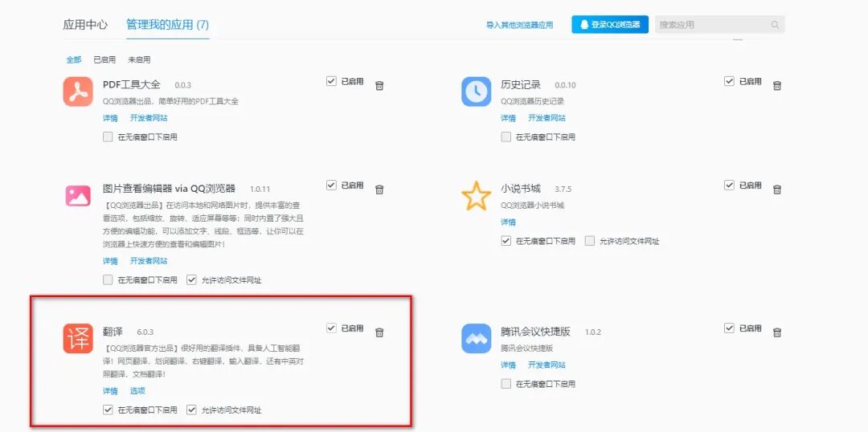Open 选项 link for 翻译

pos(137,391)
